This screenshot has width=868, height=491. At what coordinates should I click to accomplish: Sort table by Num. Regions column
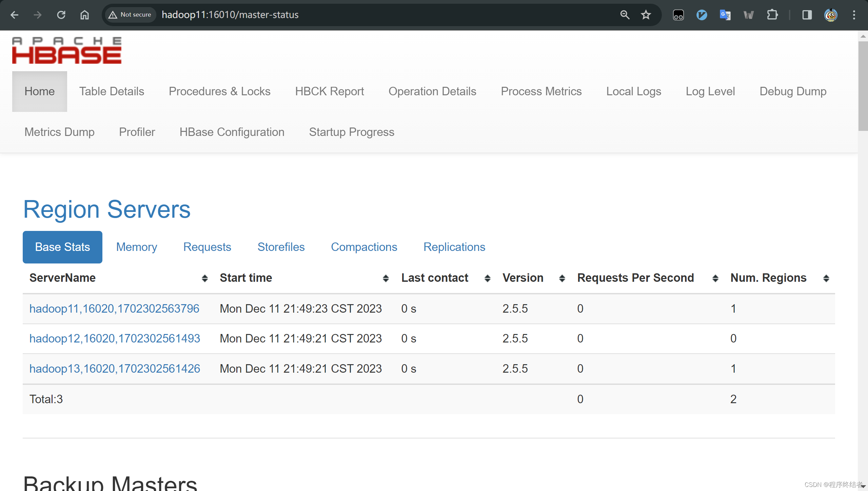coord(826,278)
